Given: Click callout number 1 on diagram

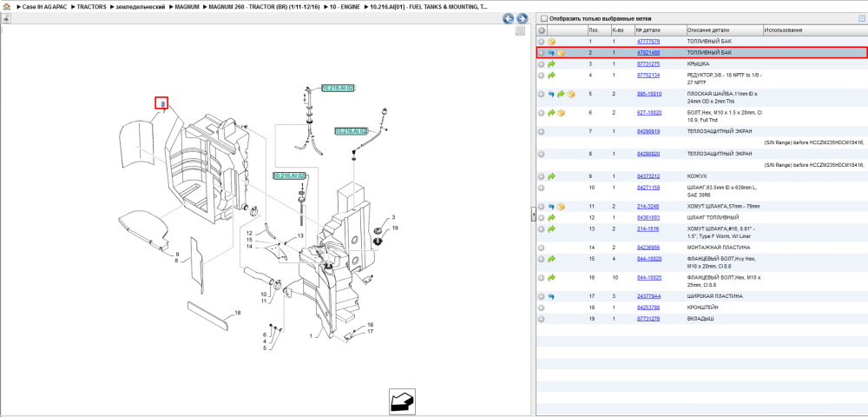Looking at the screenshot, I should click(311, 335).
